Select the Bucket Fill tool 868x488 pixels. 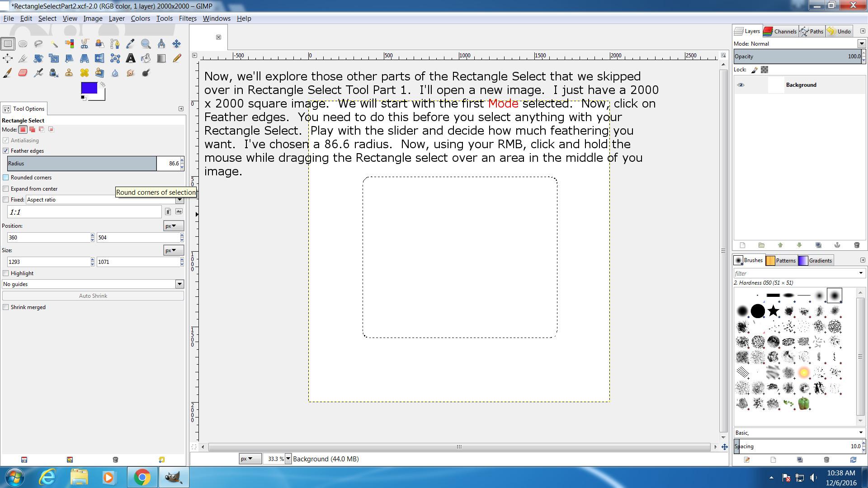click(146, 58)
